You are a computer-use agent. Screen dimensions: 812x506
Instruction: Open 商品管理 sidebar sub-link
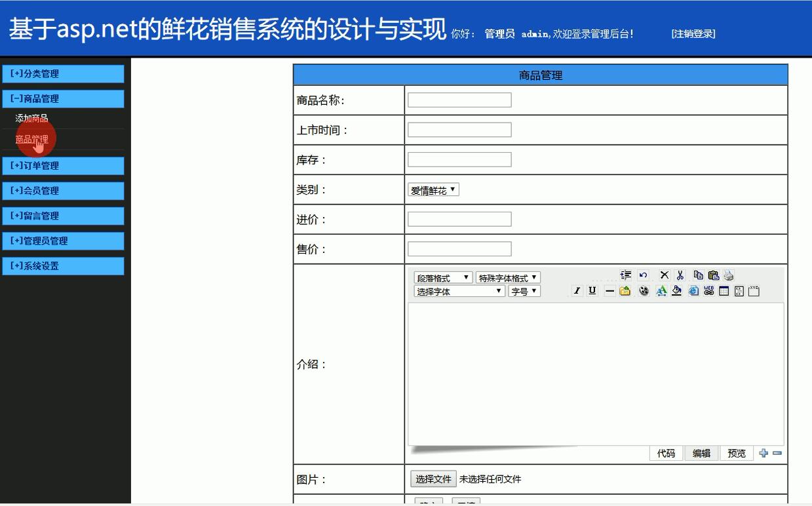[31, 139]
